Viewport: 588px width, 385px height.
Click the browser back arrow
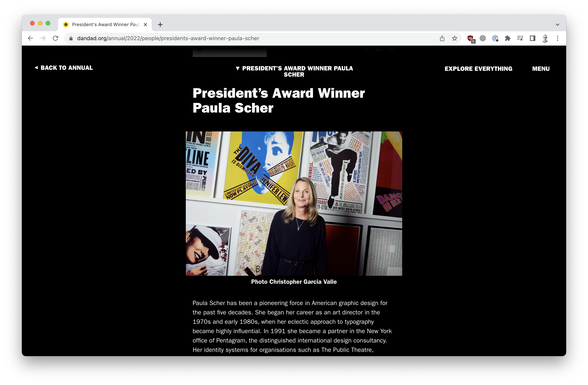30,38
